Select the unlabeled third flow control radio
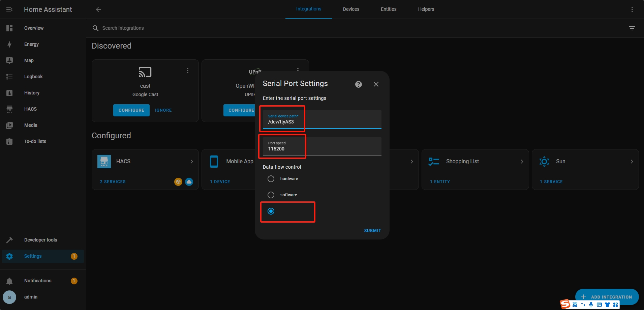Viewport: 644px width, 310px height. coord(271,211)
